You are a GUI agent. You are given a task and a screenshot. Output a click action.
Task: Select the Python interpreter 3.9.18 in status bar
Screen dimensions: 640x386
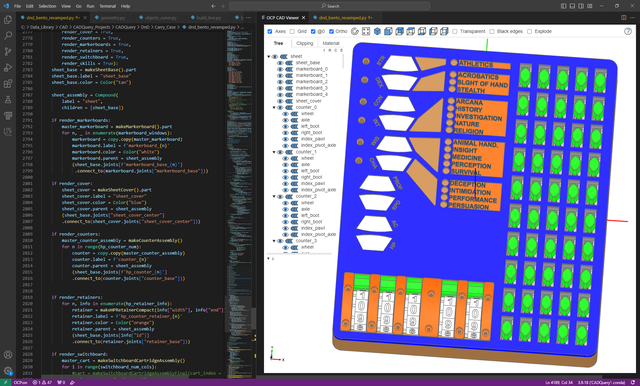coord(601,382)
